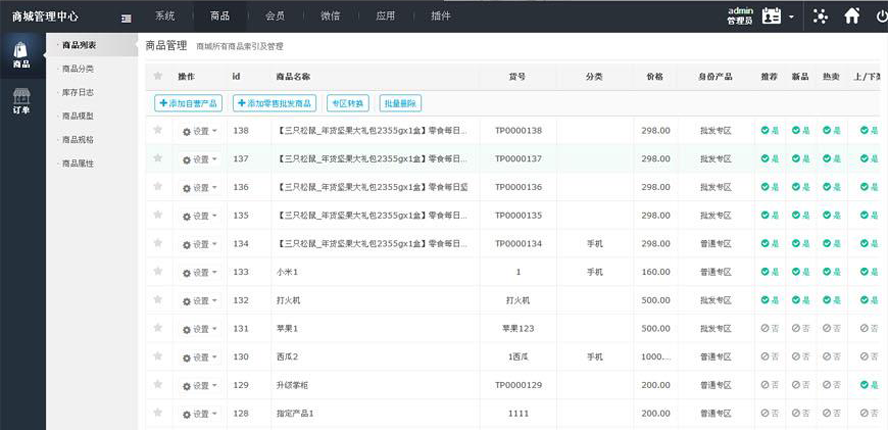888x430 pixels.
Task: Open 商品规格 in side menu
Action: 78,140
